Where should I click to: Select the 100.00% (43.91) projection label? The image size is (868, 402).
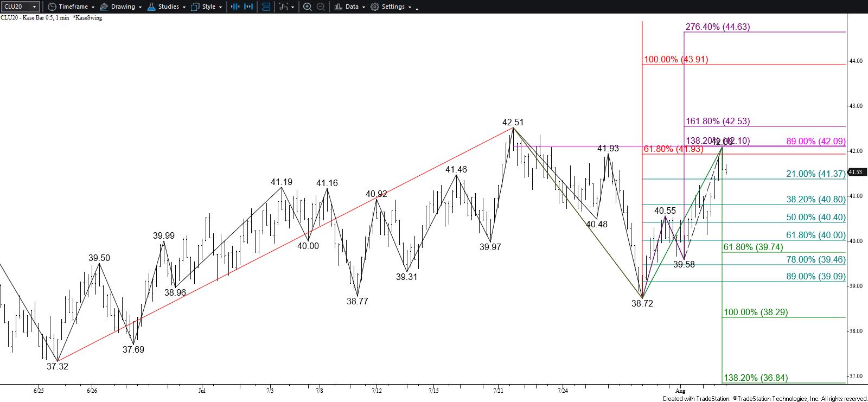pos(675,59)
